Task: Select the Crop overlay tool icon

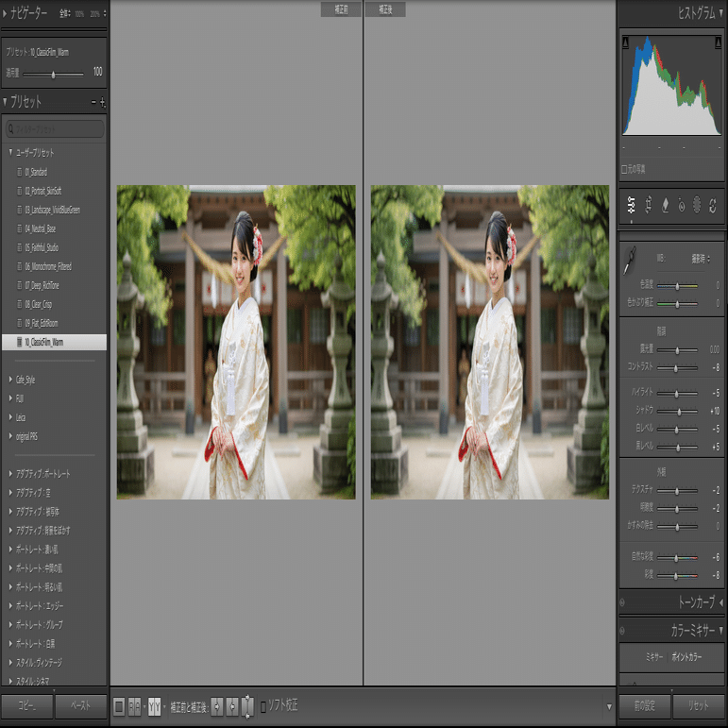Action: (648, 205)
